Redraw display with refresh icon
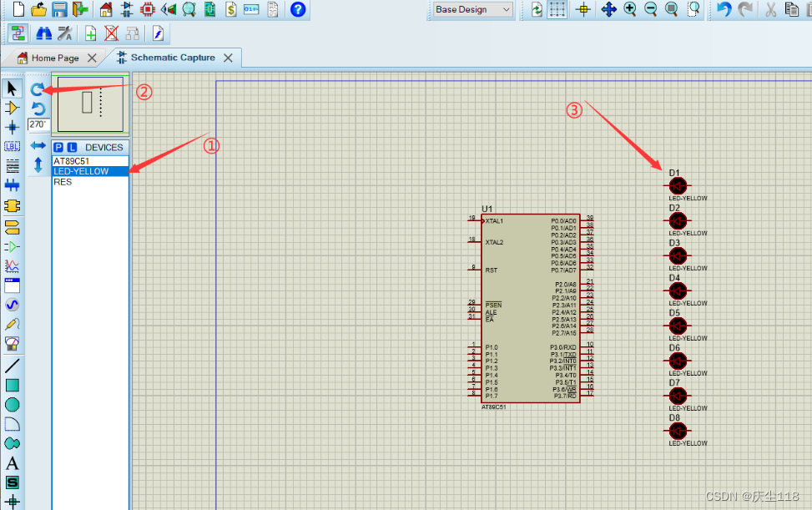Image resolution: width=812 pixels, height=510 pixels. click(537, 9)
